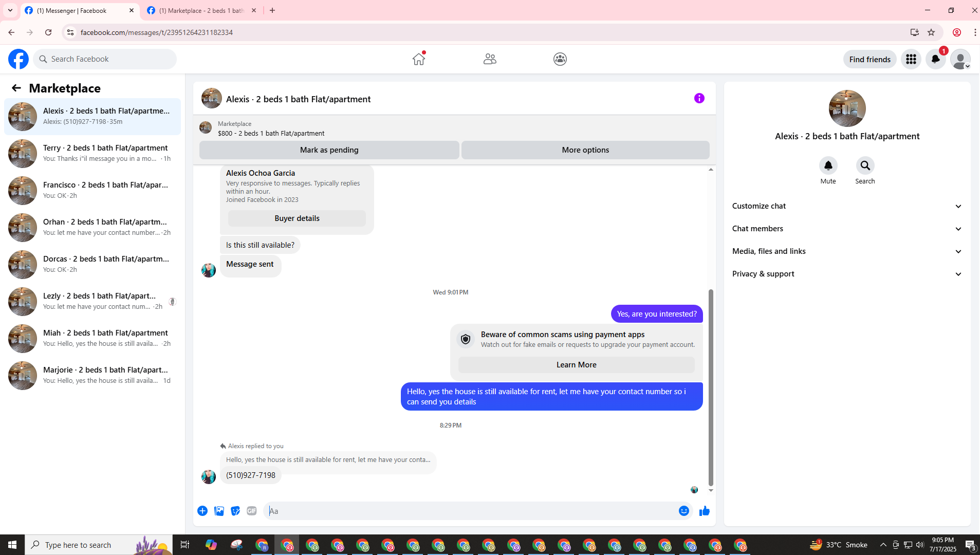This screenshot has width=980, height=555.
Task: Click the More options button
Action: [585, 150]
